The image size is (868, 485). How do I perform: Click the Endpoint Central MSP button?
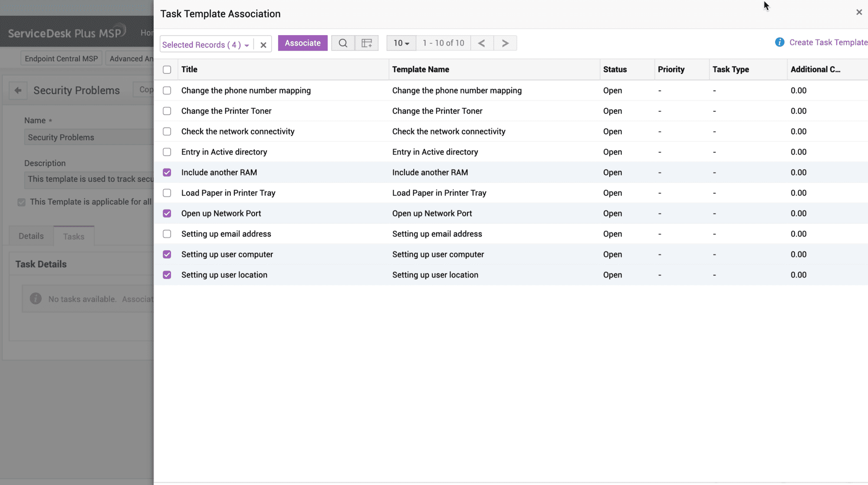point(61,59)
